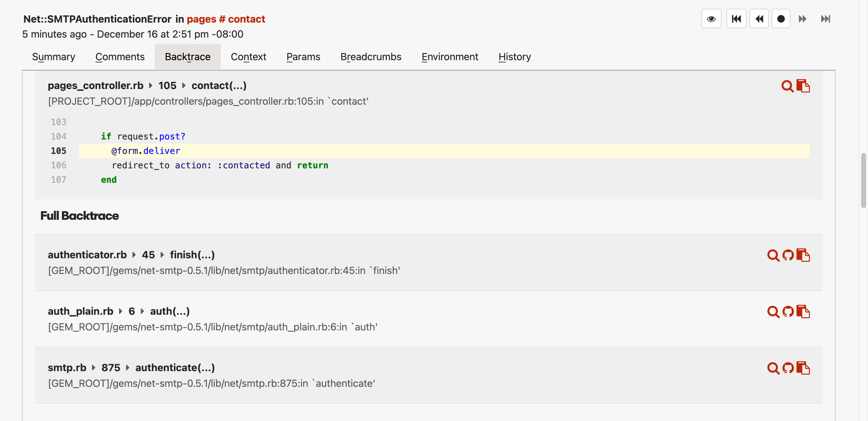
Task: Expand authenticate(...) in the smtp.rb frame
Action: (175, 367)
